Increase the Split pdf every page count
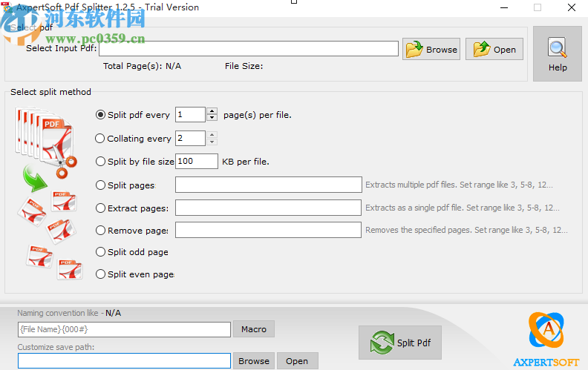 coord(212,111)
